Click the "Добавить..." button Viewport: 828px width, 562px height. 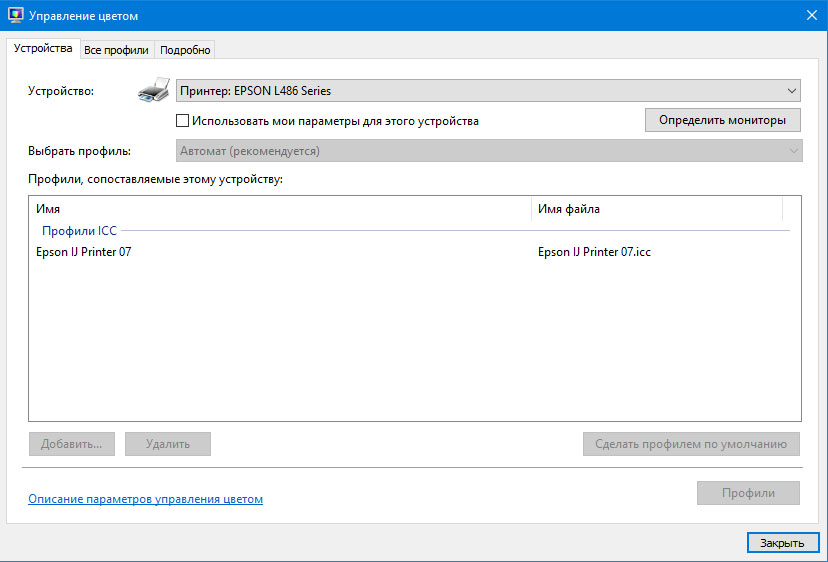click(72, 444)
